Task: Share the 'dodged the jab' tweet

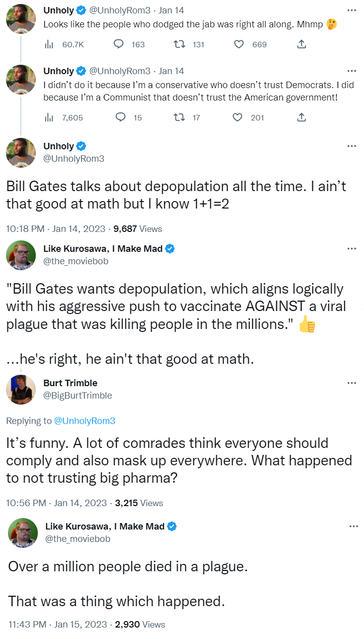Action: tap(301, 44)
